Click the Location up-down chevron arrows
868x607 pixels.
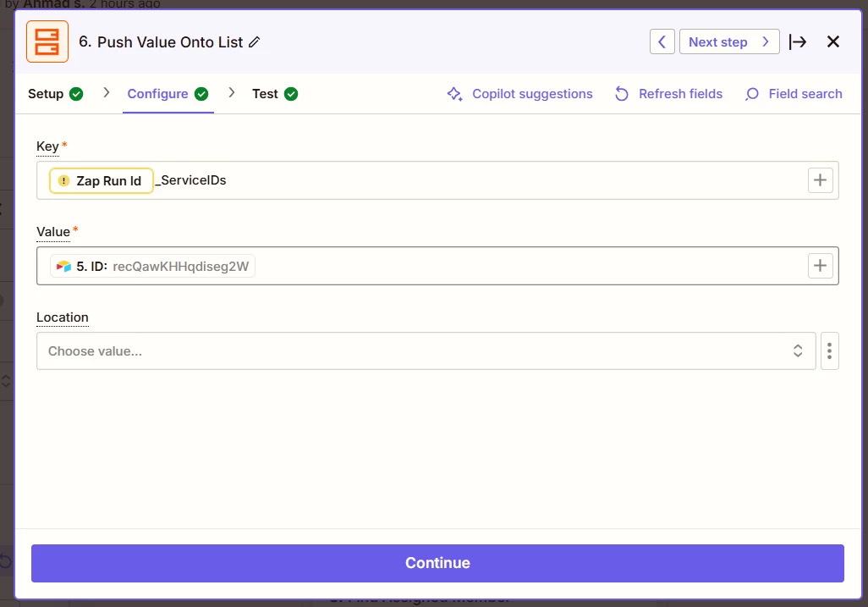[x=798, y=351]
